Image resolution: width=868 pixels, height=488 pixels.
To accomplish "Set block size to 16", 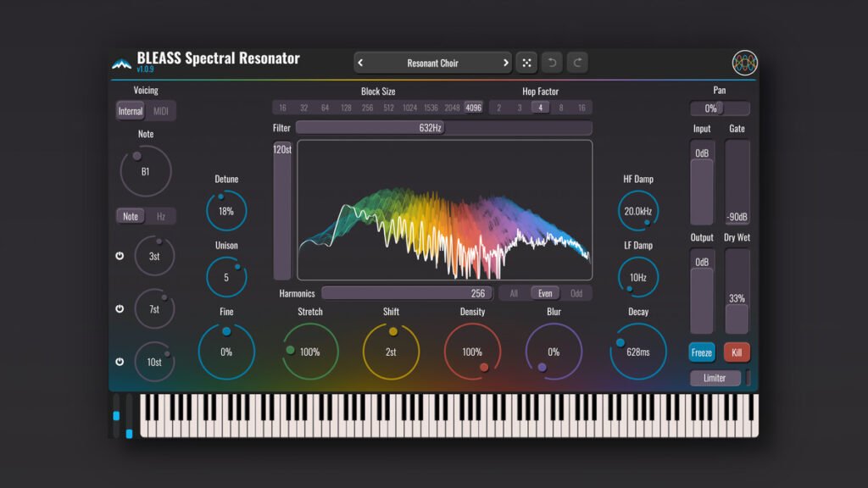I will click(x=283, y=108).
